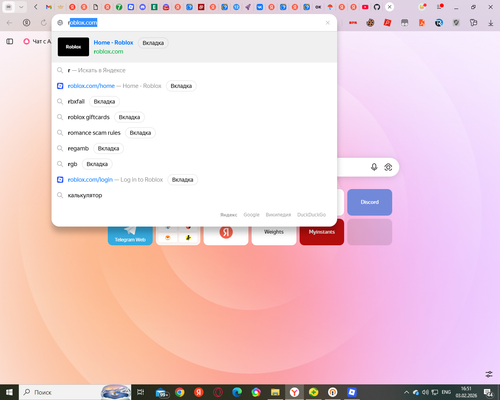Open the Roblox blue icon in taskbar
This screenshot has width=500, height=400.
(x=352, y=392)
